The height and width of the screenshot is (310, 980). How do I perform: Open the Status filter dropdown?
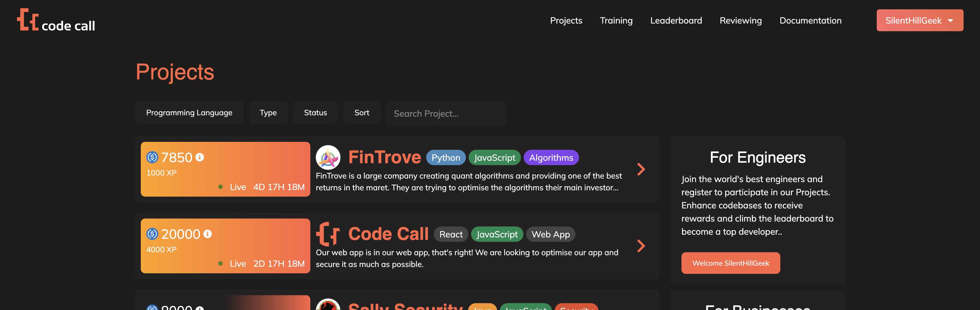315,113
